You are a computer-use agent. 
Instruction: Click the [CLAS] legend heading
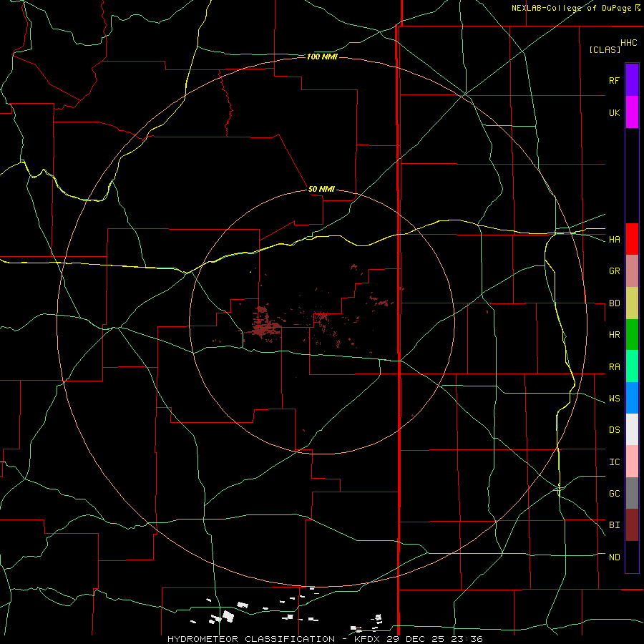605,50
